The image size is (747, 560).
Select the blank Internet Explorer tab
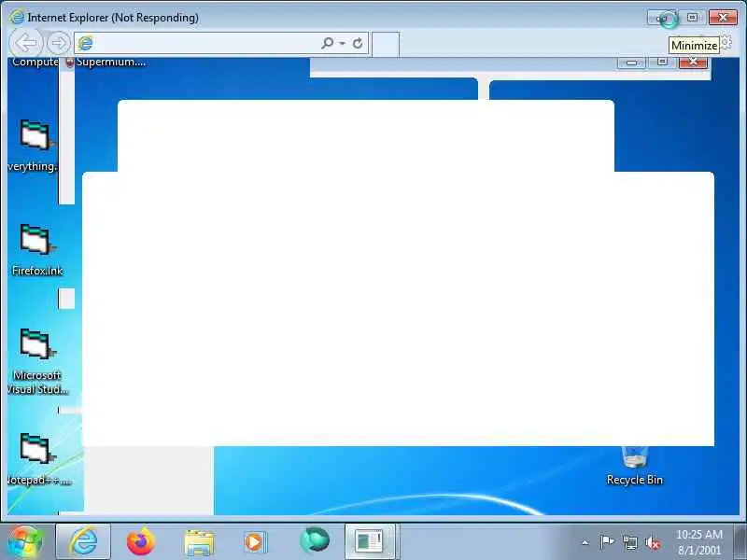tap(386, 44)
